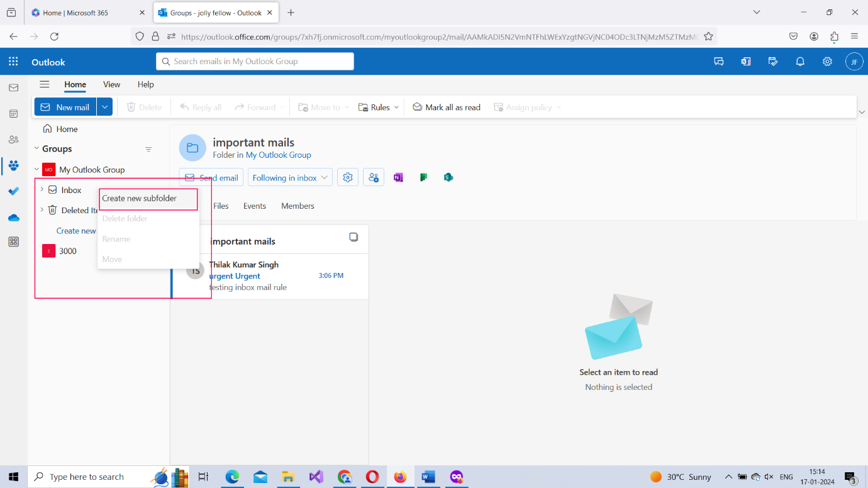Reload the browser page
The width and height of the screenshot is (868, 488).
tap(54, 36)
